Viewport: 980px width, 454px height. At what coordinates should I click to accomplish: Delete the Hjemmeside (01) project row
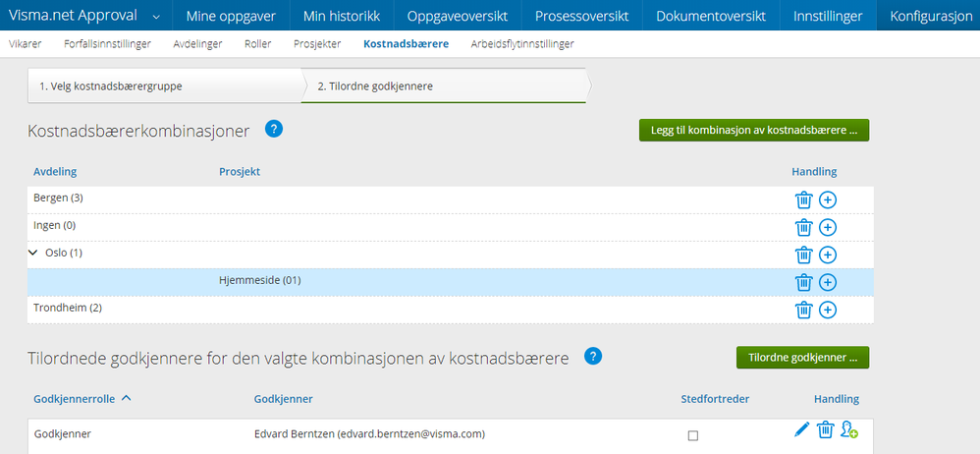pyautogui.click(x=803, y=282)
